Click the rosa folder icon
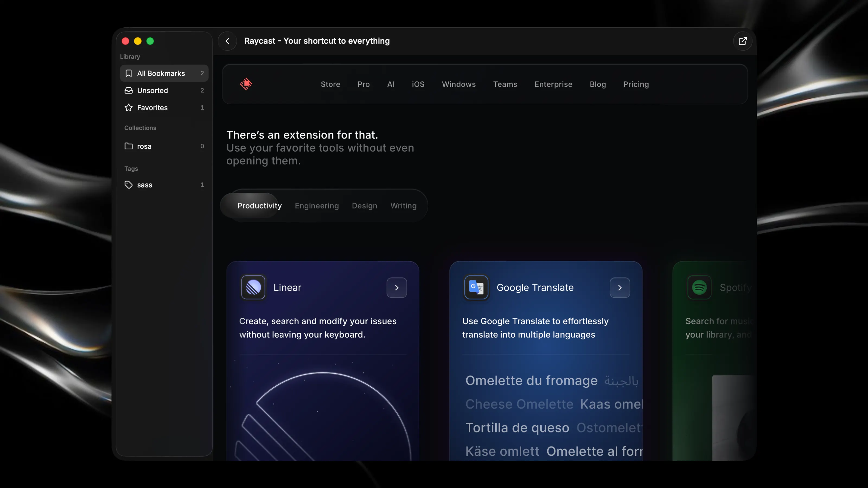The image size is (868, 488). (128, 146)
